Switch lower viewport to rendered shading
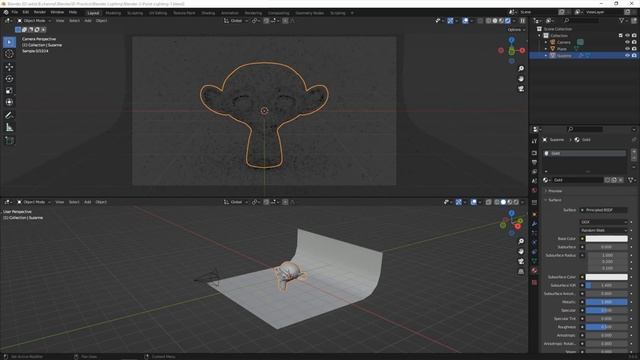Image resolution: width=640 pixels, height=360 pixels. (516, 202)
